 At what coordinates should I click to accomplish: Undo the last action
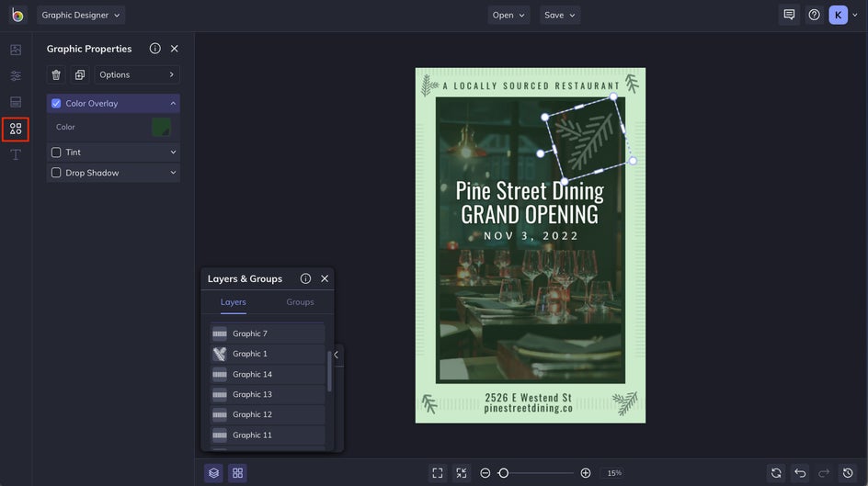(800, 473)
